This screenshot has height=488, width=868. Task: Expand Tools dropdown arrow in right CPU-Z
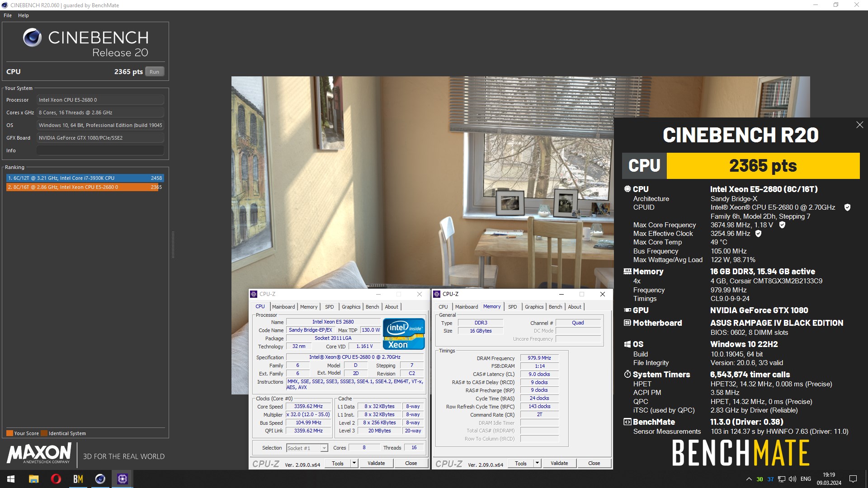tap(537, 464)
